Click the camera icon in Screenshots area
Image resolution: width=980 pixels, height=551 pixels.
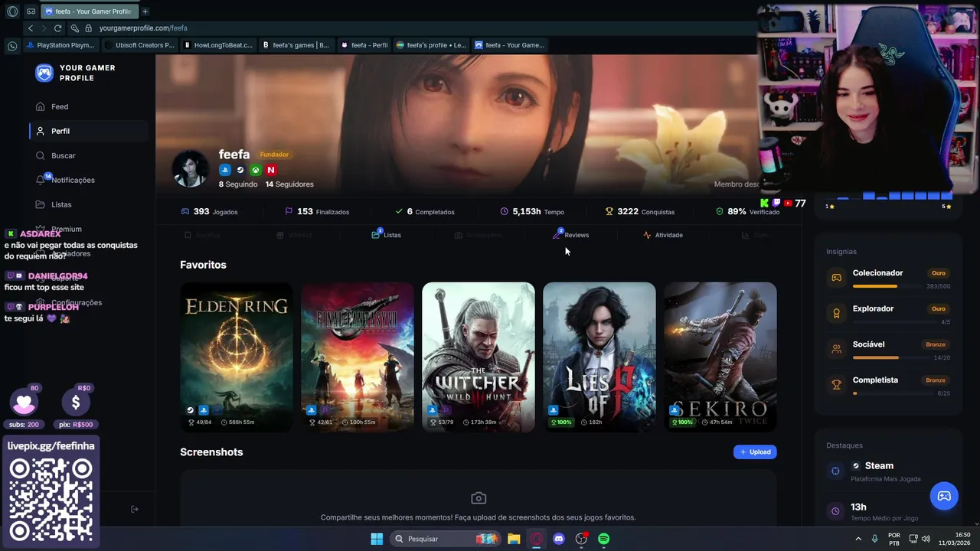pos(479,498)
